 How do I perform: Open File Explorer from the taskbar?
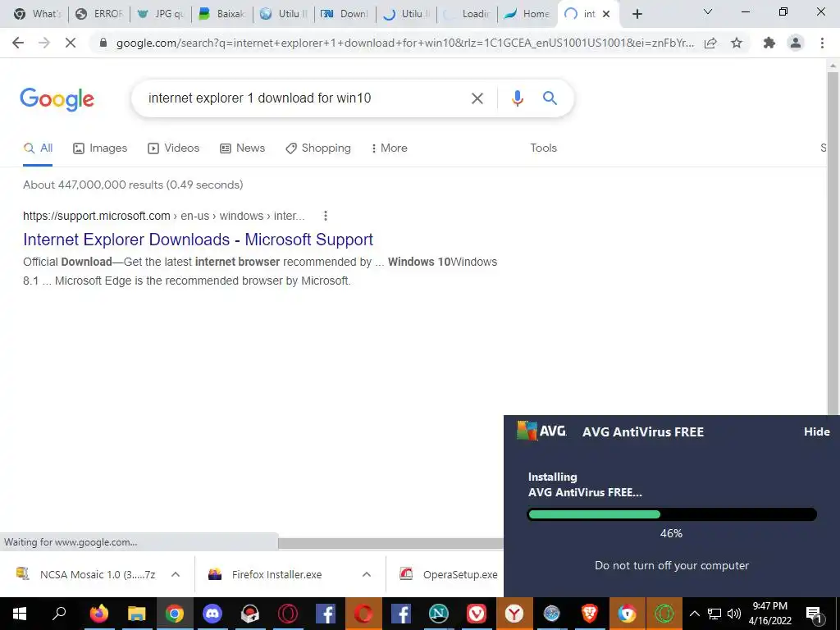tap(137, 614)
